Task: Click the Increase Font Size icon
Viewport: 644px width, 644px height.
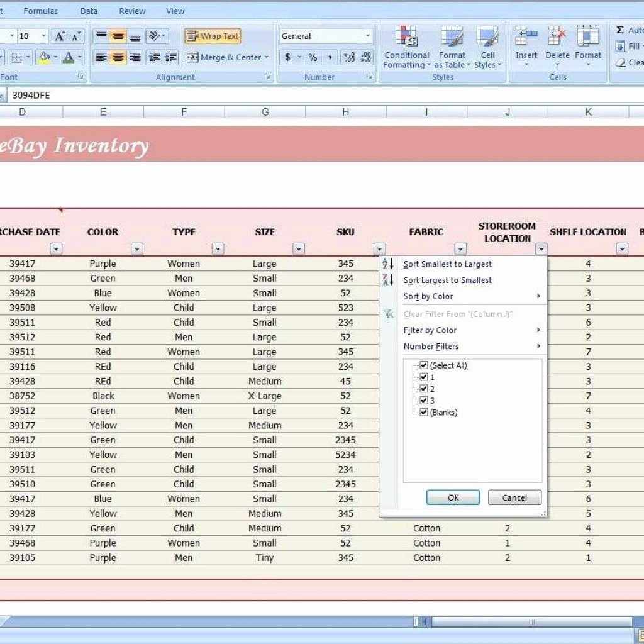Action: click(x=60, y=36)
